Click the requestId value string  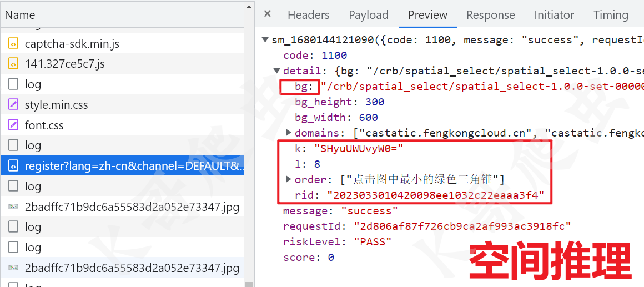click(x=462, y=226)
